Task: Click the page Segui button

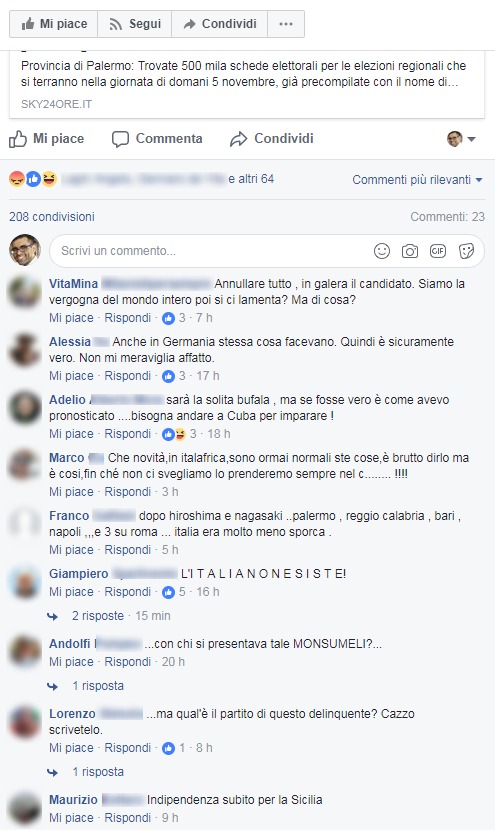Action: (x=134, y=24)
